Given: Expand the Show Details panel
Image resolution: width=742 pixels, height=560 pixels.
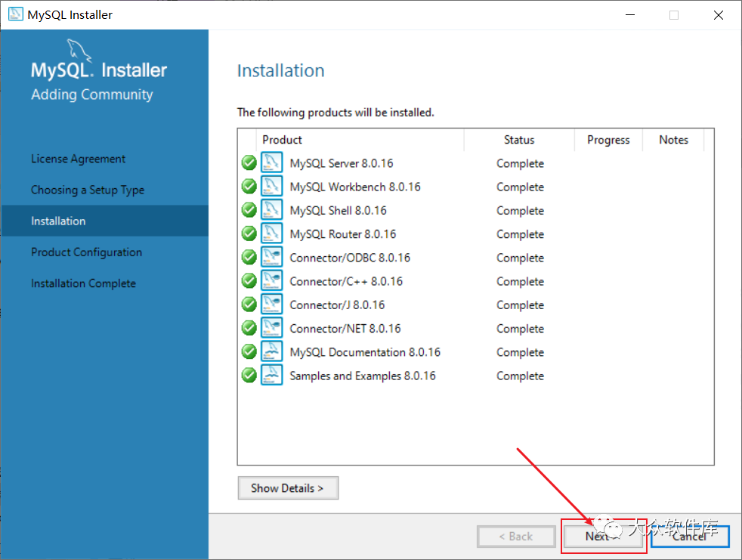Looking at the screenshot, I should pyautogui.click(x=288, y=488).
